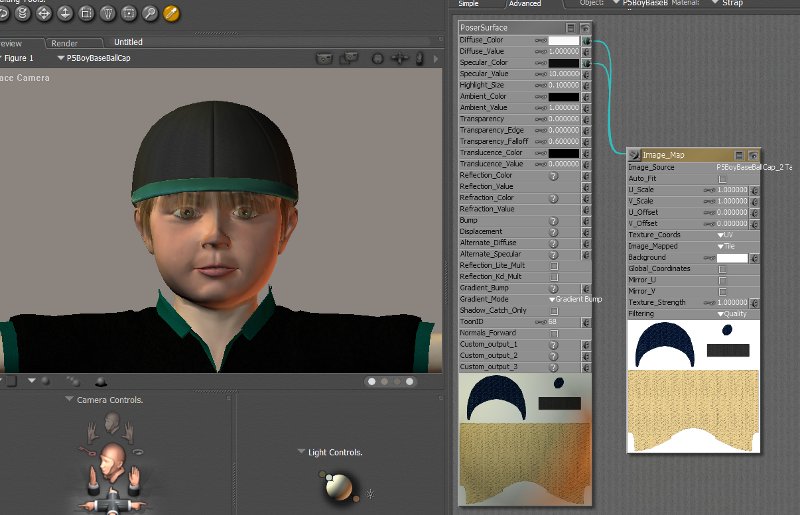Switch to the Simple material tab

(468, 4)
